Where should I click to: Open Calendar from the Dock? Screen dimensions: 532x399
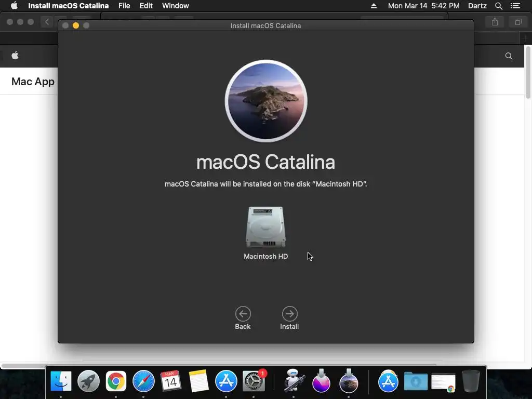point(170,381)
